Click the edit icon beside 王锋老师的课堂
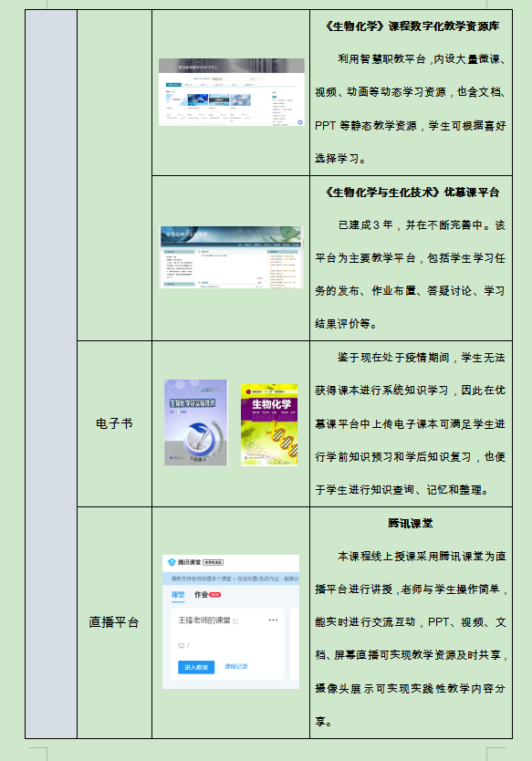The width and height of the screenshot is (532, 761). tap(235, 621)
